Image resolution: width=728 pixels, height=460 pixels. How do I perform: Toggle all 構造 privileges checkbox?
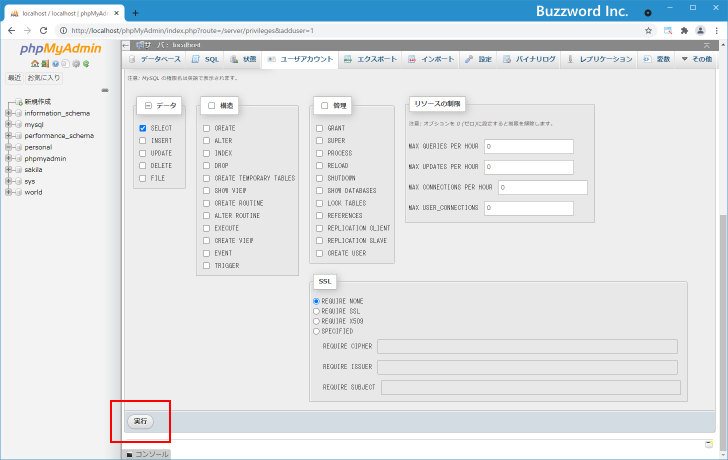[211, 106]
